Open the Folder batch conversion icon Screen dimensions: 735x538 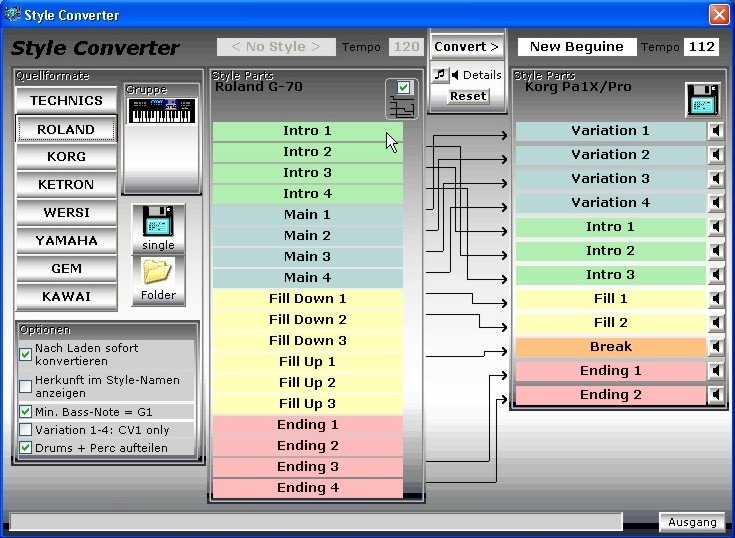pos(158,280)
